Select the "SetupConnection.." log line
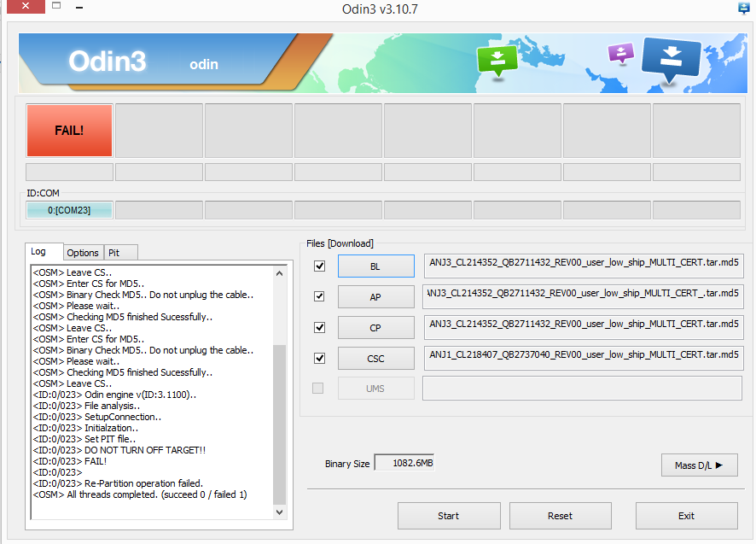The width and height of the screenshot is (756, 544). click(x=97, y=417)
